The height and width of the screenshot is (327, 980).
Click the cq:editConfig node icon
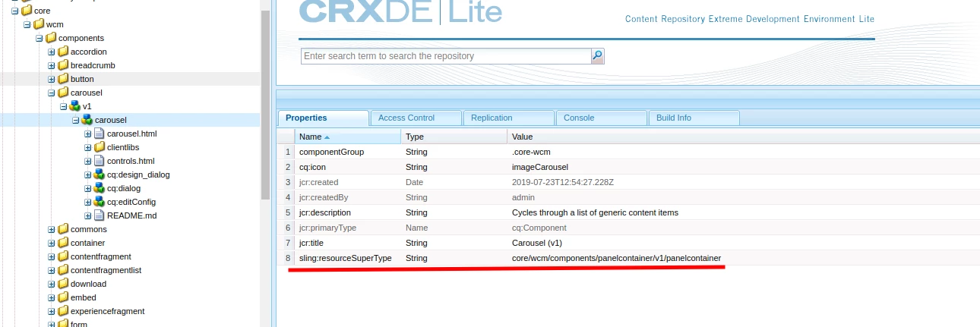100,202
